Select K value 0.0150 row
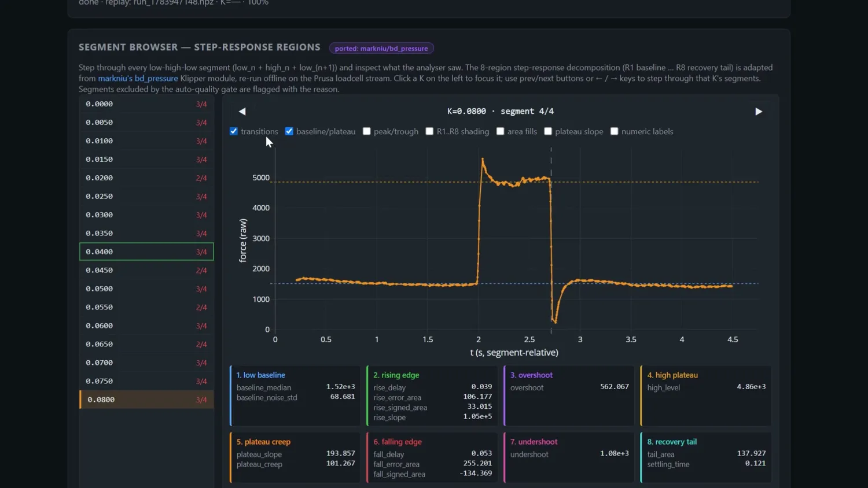The width and height of the screenshot is (868, 488). pos(146,160)
